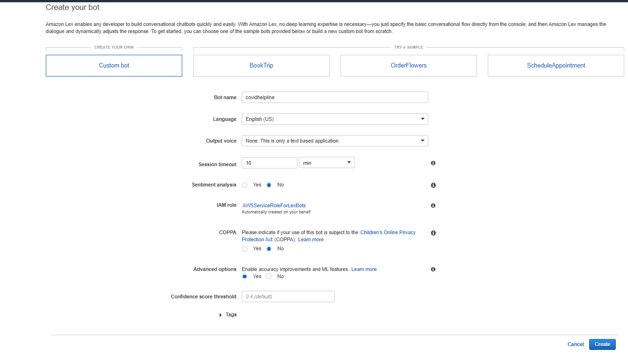Show the IAM role info icon
This screenshot has height=364, width=628.
coord(433,205)
